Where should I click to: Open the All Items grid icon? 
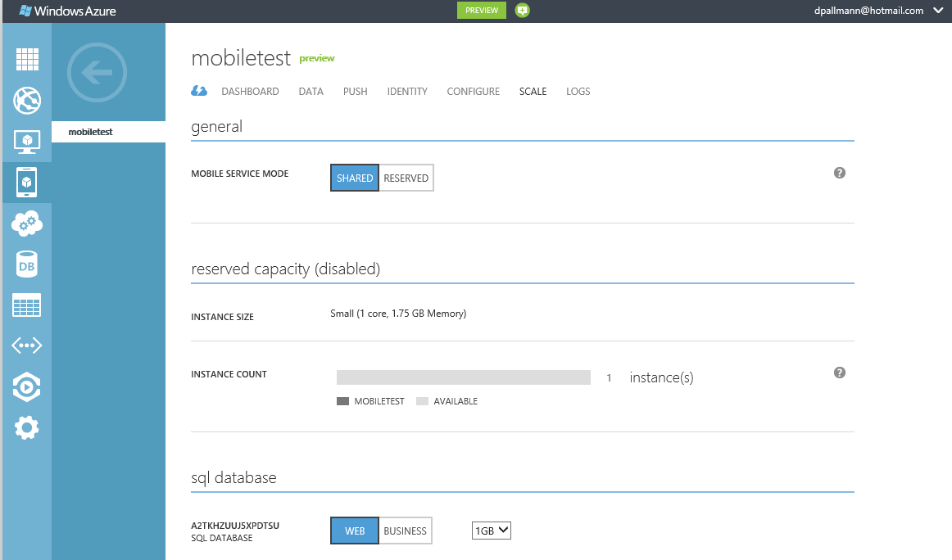tap(27, 60)
